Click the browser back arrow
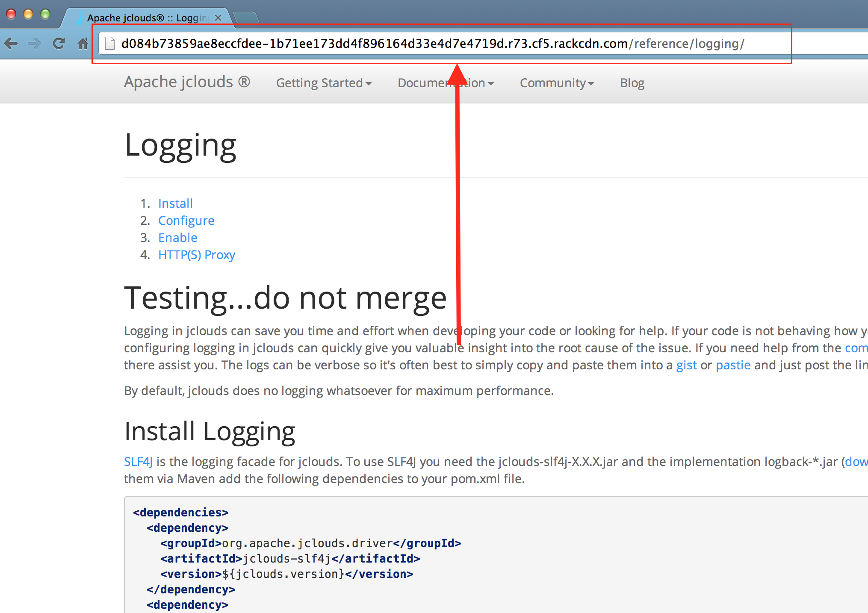Image resolution: width=868 pixels, height=613 pixels. click(x=11, y=43)
